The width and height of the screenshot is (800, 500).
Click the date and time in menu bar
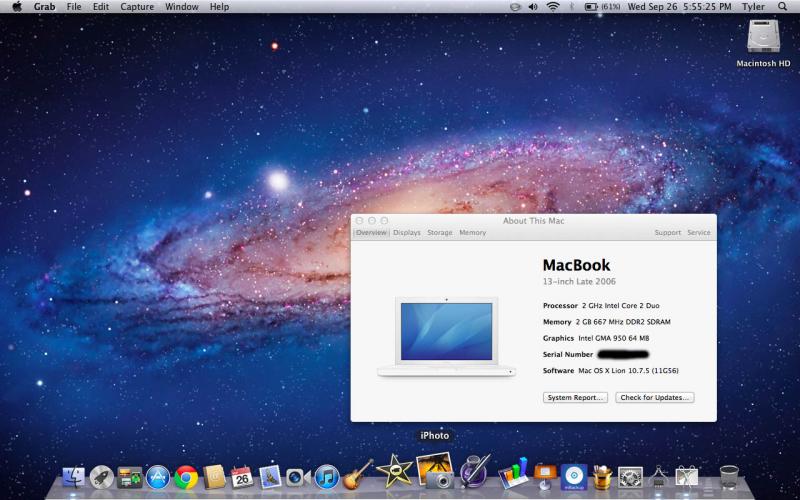(679, 7)
